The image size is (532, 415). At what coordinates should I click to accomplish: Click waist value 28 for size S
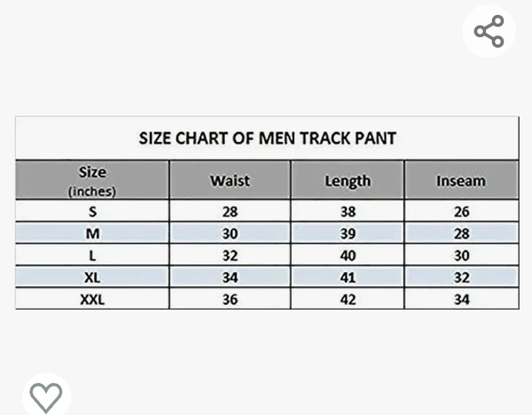pos(230,211)
